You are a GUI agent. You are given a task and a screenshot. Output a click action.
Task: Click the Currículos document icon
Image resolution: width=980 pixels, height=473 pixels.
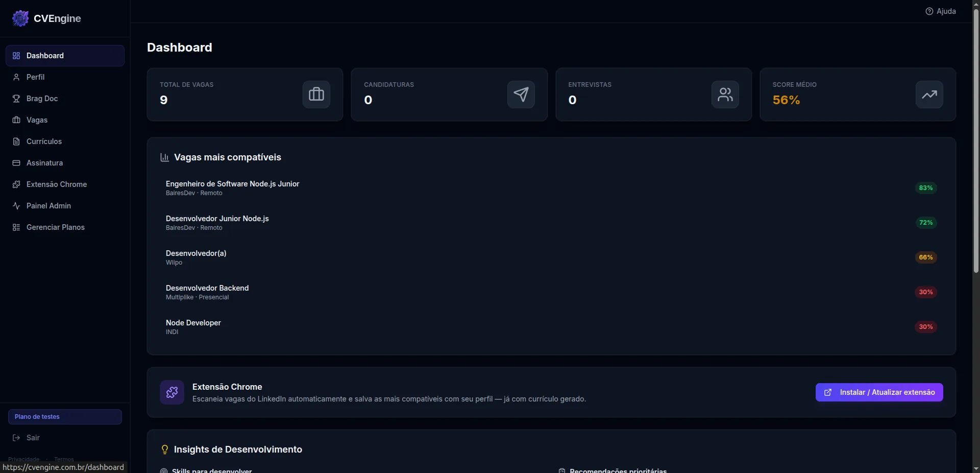(x=16, y=141)
